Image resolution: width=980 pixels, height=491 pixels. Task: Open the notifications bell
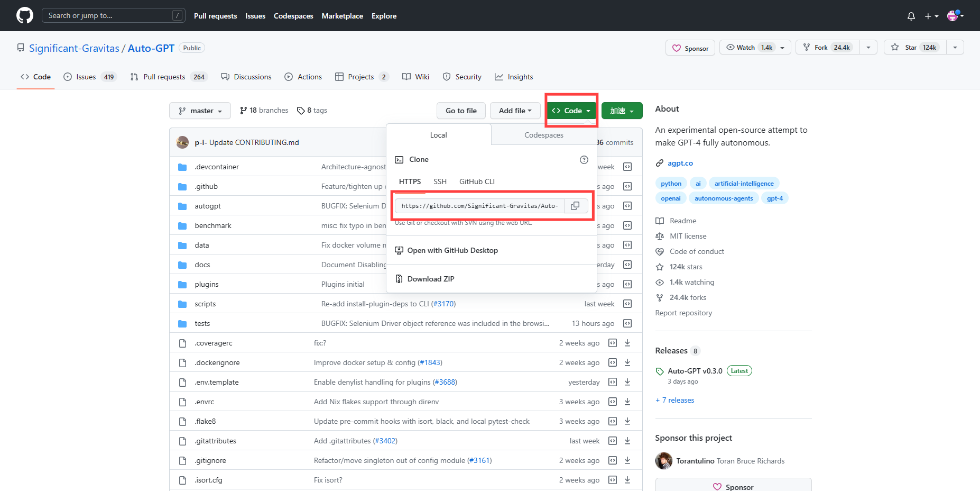pos(911,16)
